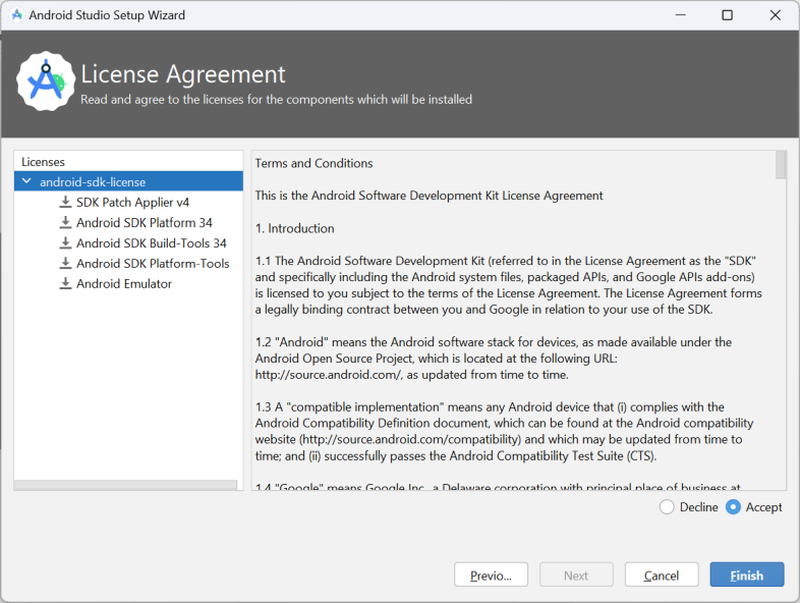Click the '1. Introduction' line
The image size is (800, 603).
[295, 228]
